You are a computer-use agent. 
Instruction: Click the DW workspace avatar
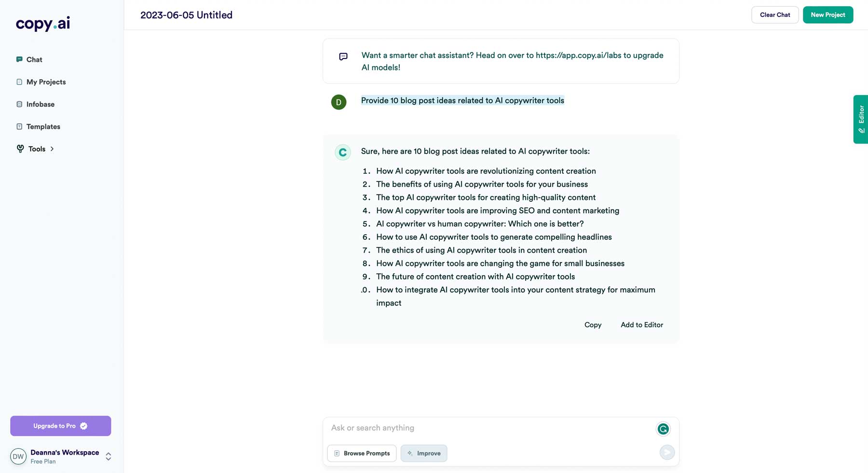tap(18, 456)
